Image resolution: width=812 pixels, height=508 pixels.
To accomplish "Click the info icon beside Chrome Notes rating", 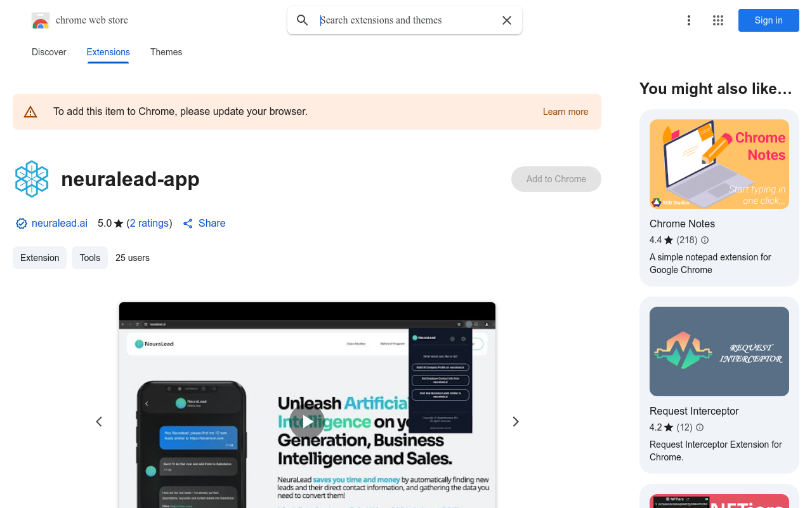I will click(704, 240).
